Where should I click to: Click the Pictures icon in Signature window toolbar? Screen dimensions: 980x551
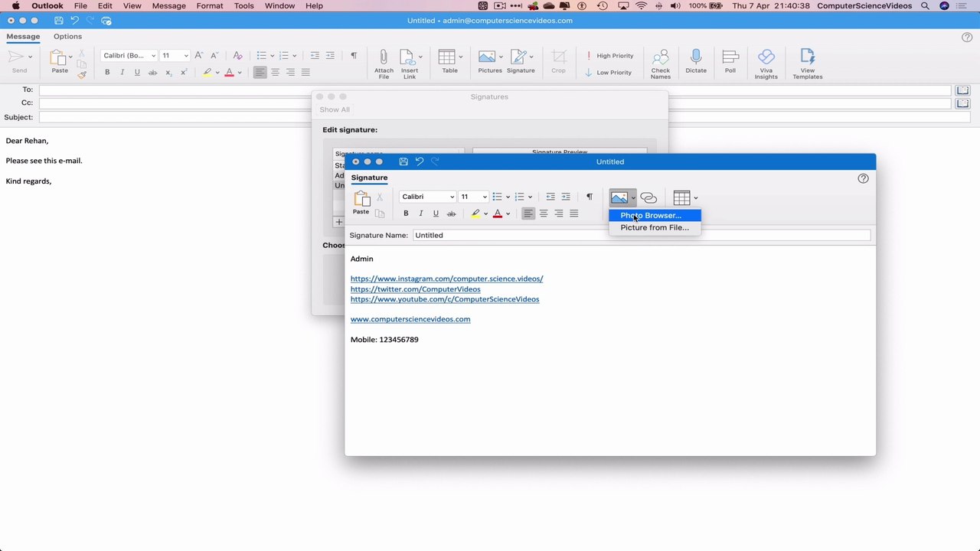coord(619,197)
